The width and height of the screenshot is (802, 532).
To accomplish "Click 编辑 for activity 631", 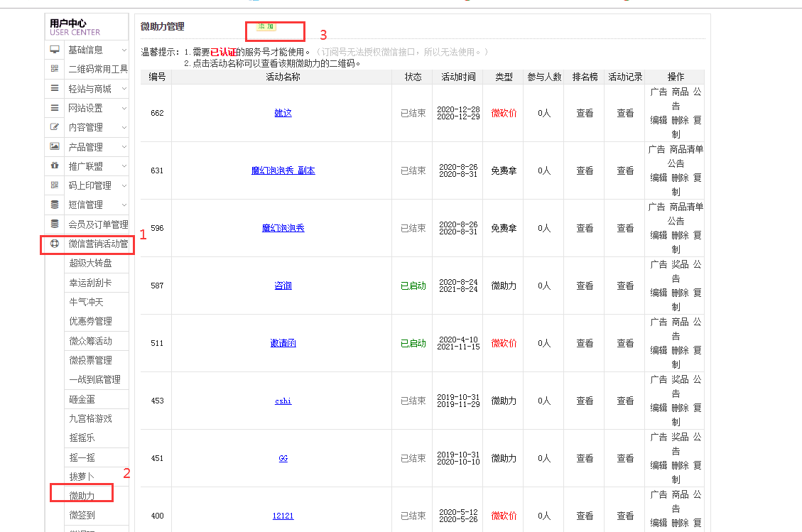I will click(659, 178).
